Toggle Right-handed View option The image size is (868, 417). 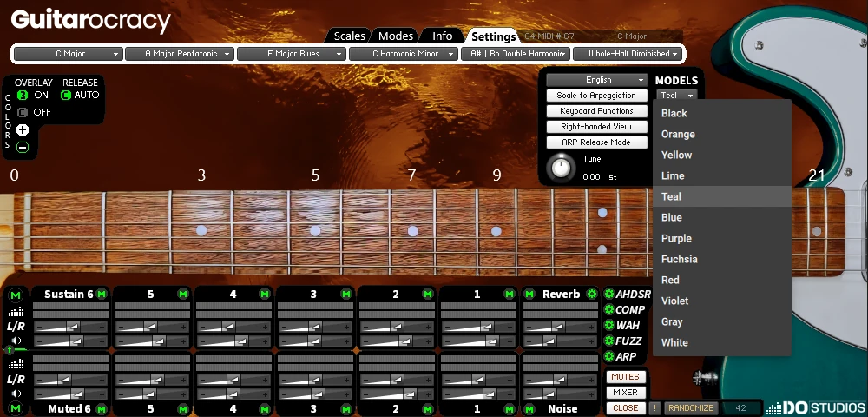[x=596, y=126]
